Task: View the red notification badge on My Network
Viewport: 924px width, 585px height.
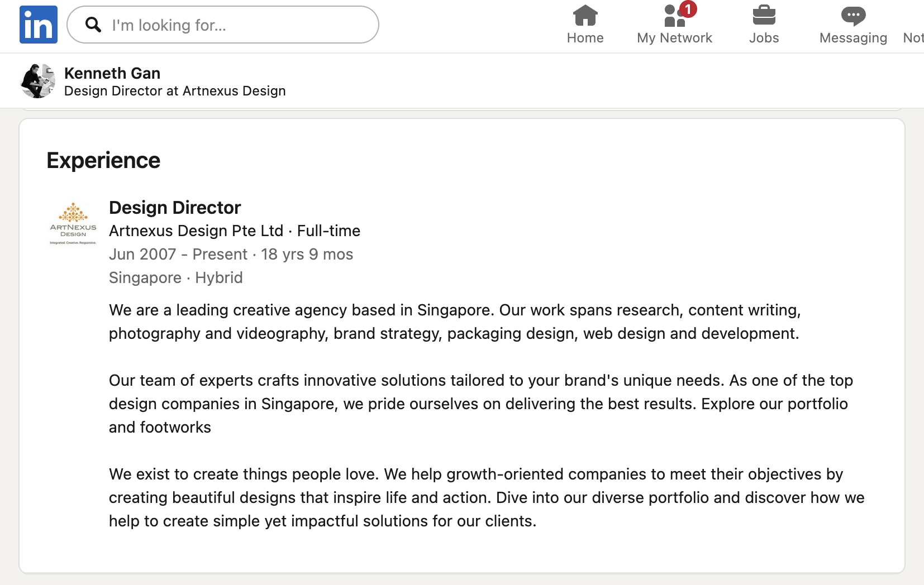Action: (x=688, y=9)
